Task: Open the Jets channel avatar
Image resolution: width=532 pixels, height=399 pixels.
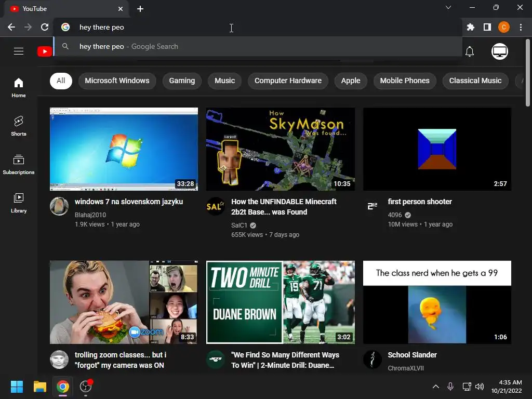Action: [x=216, y=360]
